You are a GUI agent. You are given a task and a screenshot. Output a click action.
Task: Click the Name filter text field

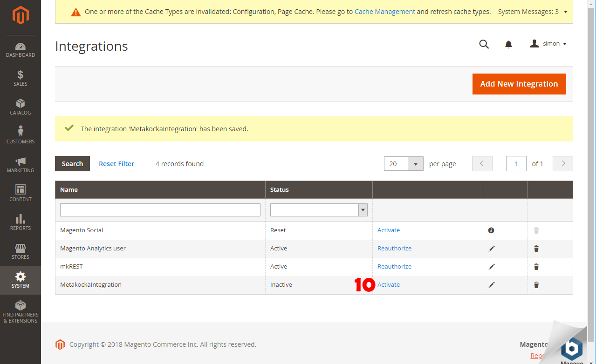tap(160, 210)
